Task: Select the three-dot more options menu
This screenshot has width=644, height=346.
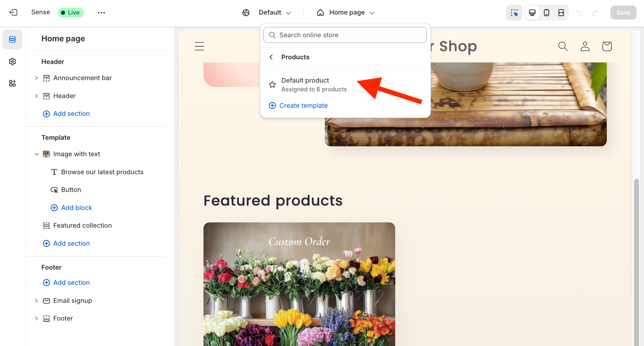Action: coord(101,12)
